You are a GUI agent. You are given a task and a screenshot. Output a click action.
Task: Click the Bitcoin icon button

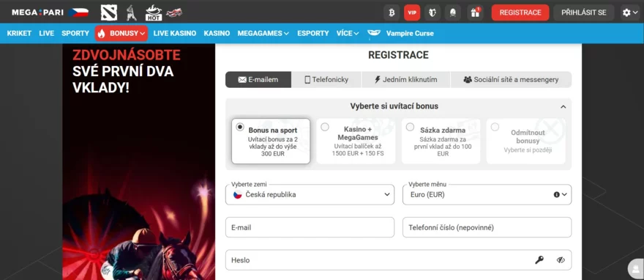[392, 12]
